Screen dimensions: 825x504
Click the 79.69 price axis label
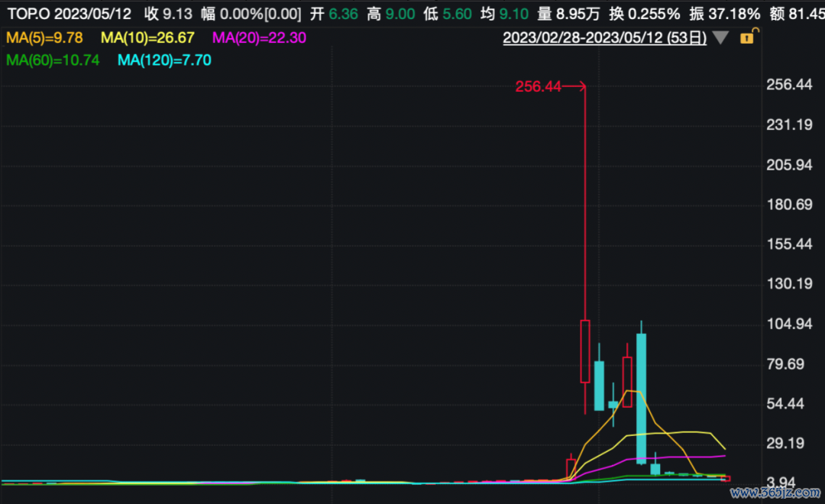point(785,364)
